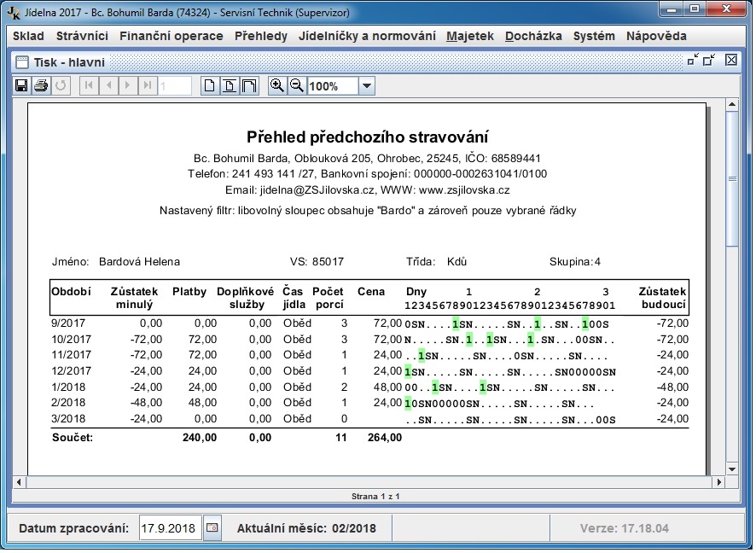Iconify the Tisk - hlavni inner window

pyautogui.click(x=693, y=61)
